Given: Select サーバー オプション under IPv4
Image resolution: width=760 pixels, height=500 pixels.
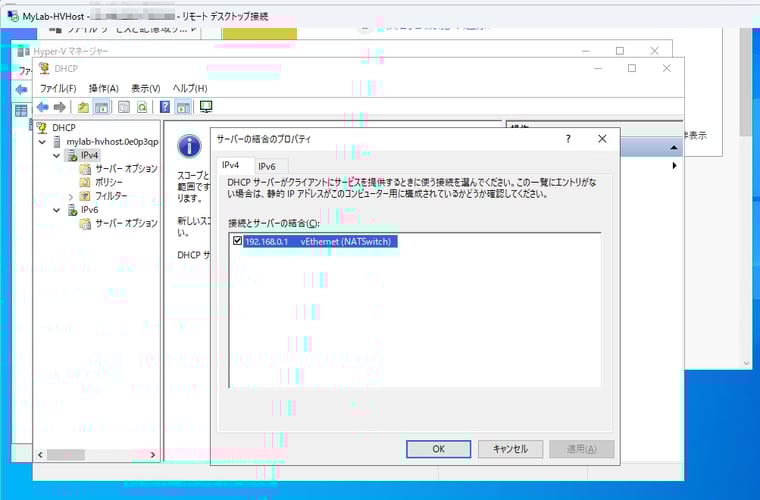Looking at the screenshot, I should (126, 169).
